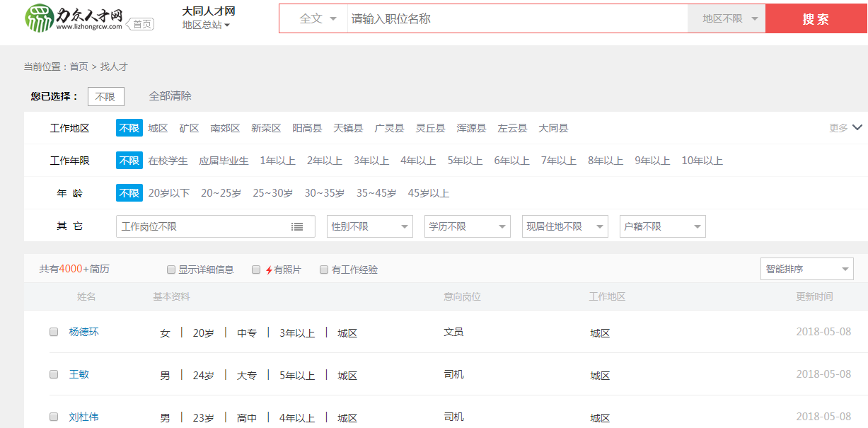
Task: Check the box for 刘杜伟
Action: click(54, 417)
